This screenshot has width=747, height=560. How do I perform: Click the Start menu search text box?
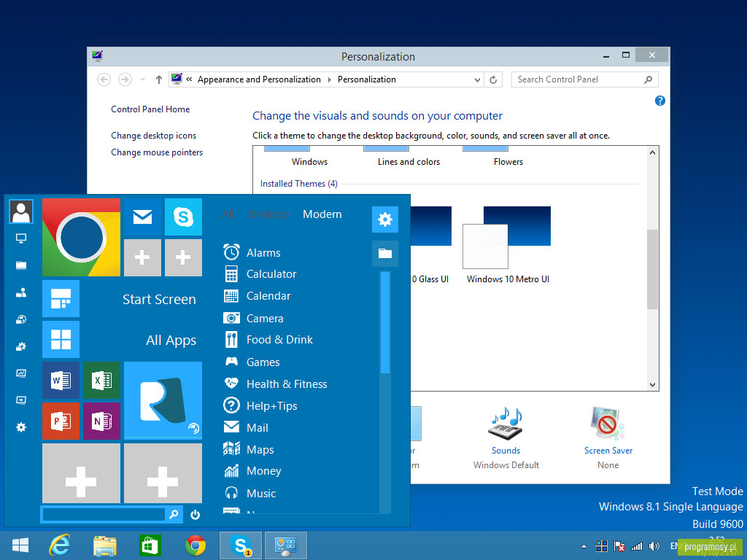click(x=104, y=514)
